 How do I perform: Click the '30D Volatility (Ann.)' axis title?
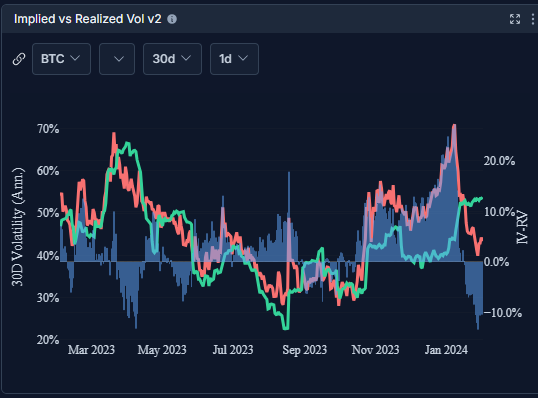[18, 227]
